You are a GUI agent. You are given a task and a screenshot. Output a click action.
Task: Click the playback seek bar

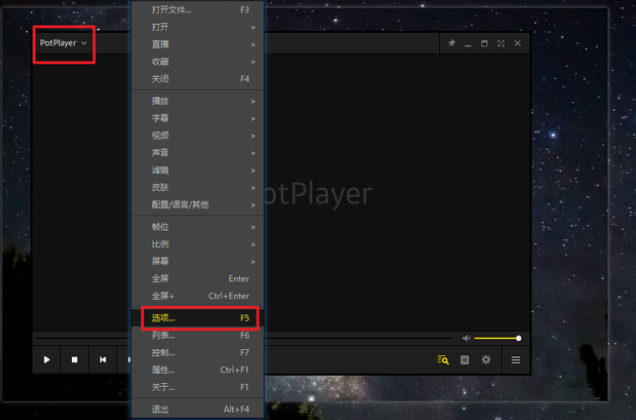point(360,338)
